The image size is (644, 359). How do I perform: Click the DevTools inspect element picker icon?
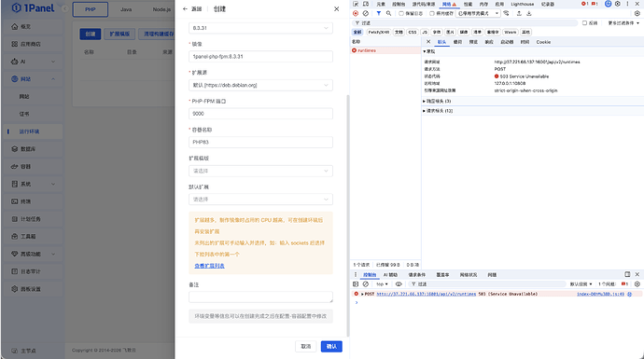coord(356,4)
